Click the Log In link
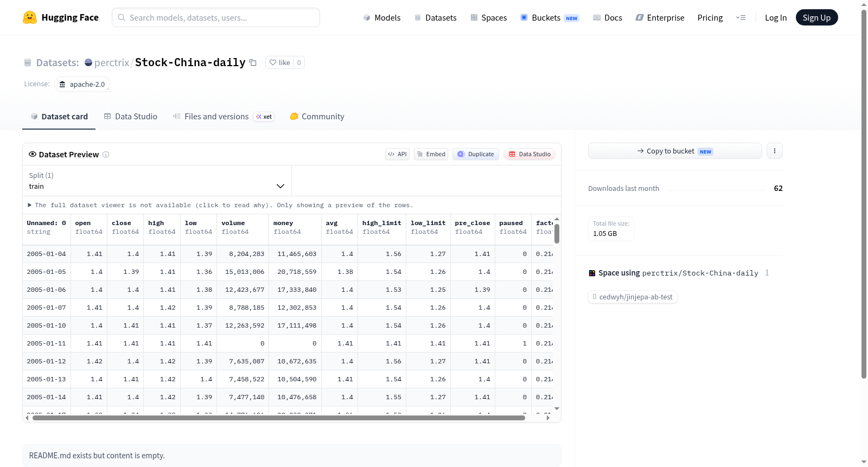868x467 pixels. coord(776,17)
